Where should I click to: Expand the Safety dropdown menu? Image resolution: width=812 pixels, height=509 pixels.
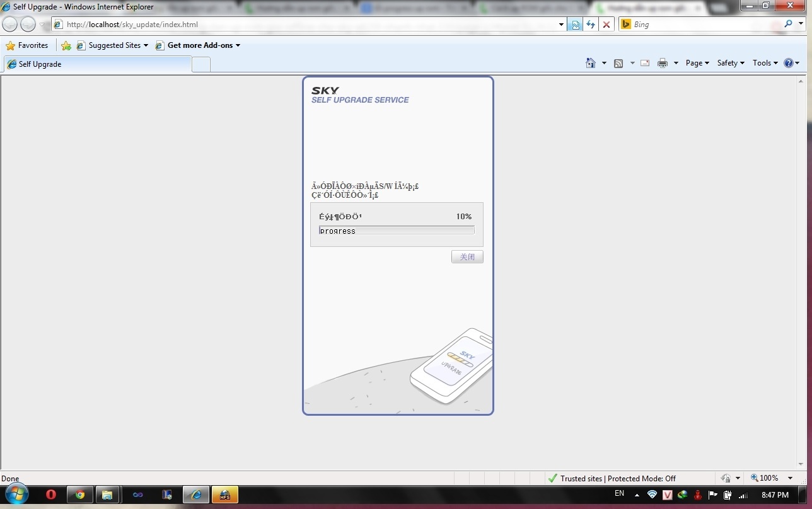coord(731,63)
